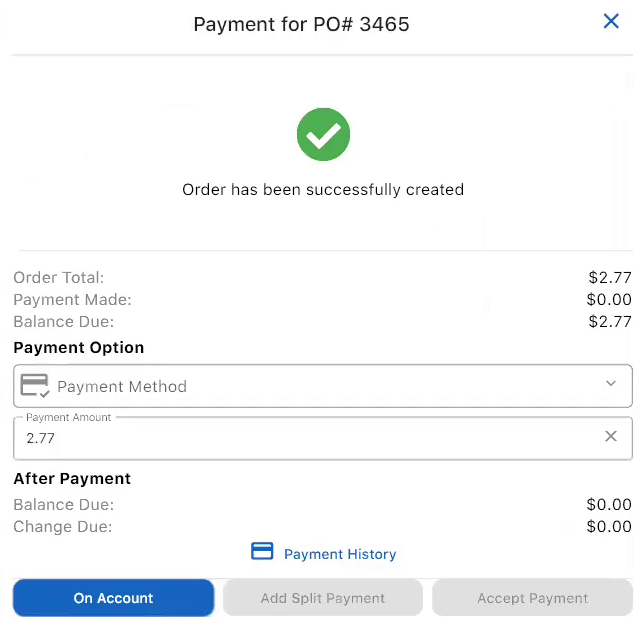This screenshot has height=617, width=641.
Task: Click the Change Due amount value
Action: pos(609,527)
